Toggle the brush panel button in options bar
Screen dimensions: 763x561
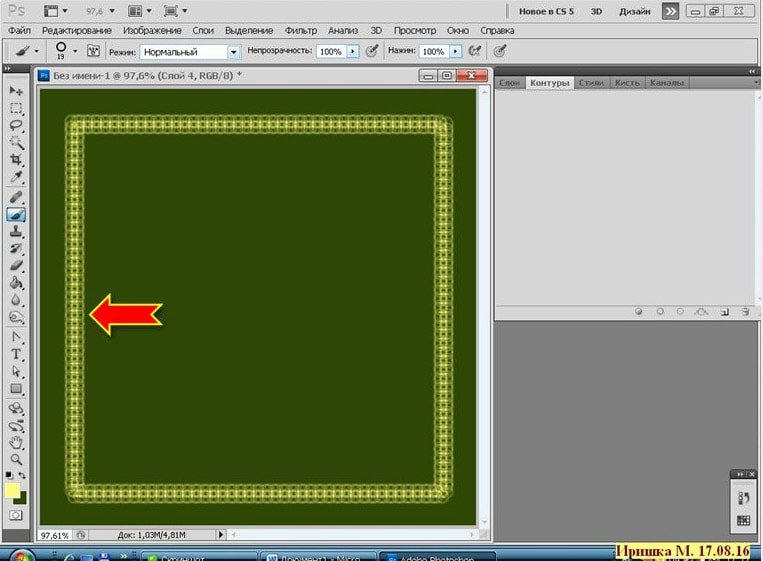pos(94,50)
